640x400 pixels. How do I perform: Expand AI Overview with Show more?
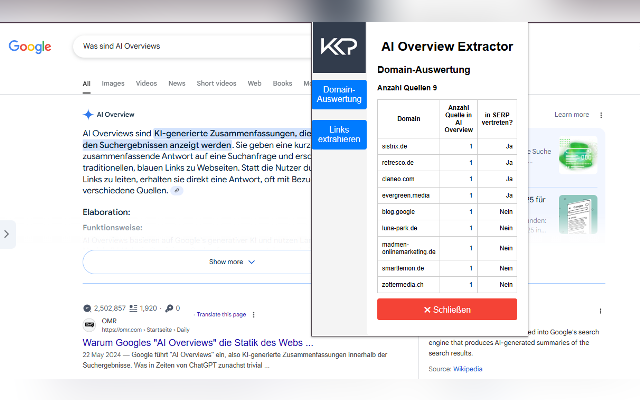[232, 262]
